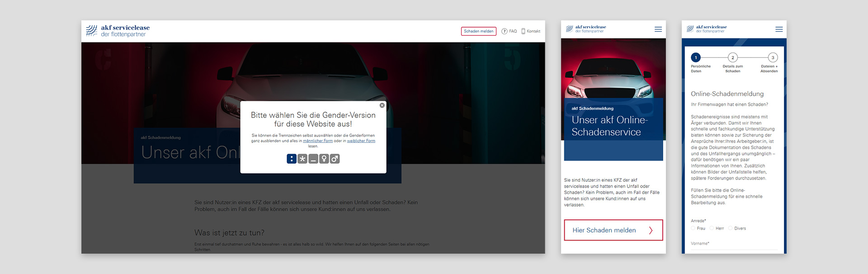Screen dimensions: 868x274
Task: Pick the underscore gender separator icon
Action: [313, 159]
